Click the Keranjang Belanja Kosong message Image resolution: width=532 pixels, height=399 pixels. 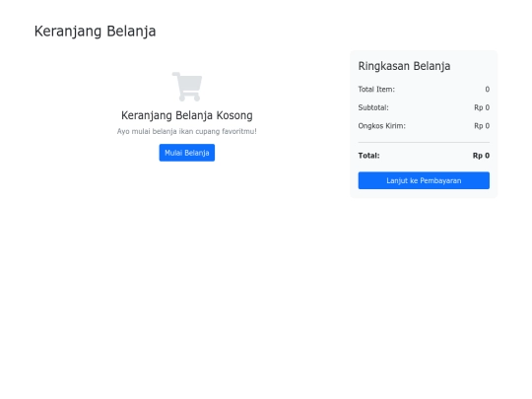[187, 115]
